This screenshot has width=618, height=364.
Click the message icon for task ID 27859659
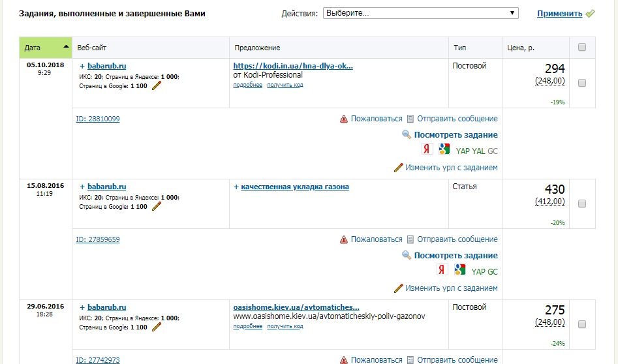tap(410, 239)
